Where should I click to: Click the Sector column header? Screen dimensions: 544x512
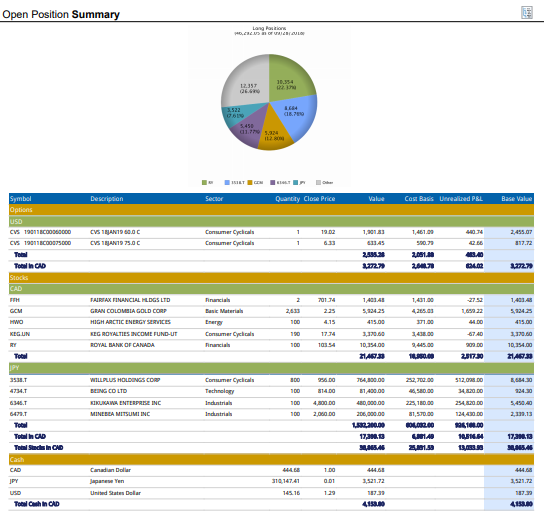pos(214,199)
